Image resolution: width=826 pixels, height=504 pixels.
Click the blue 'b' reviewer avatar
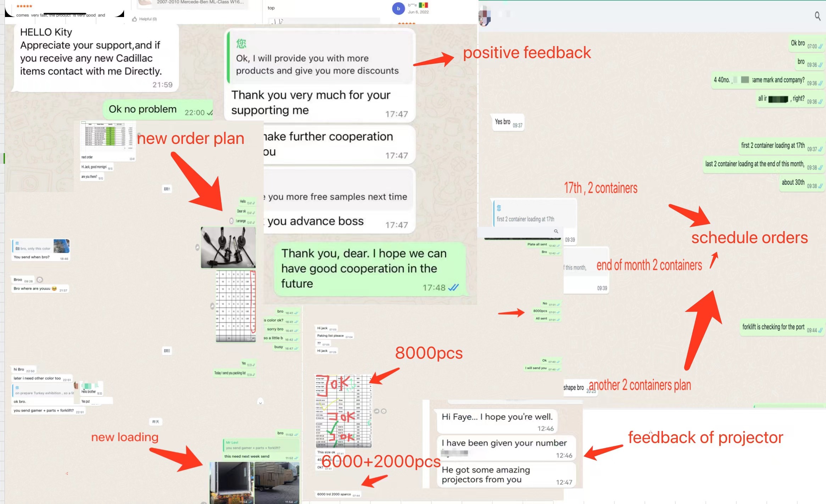click(398, 9)
